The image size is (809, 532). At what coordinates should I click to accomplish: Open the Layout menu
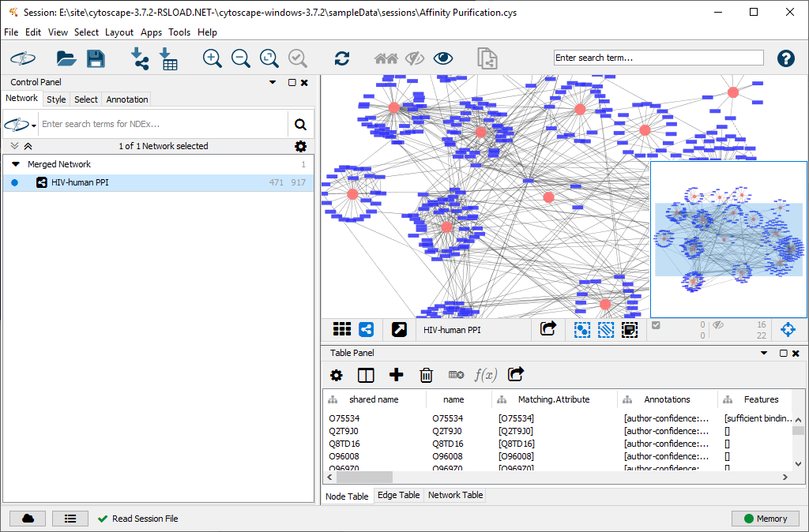[x=119, y=32]
